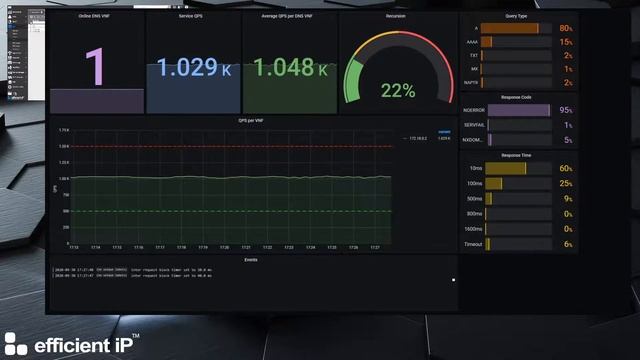
Task: Click the 9% value in the 500ms row
Action: (x=568, y=199)
